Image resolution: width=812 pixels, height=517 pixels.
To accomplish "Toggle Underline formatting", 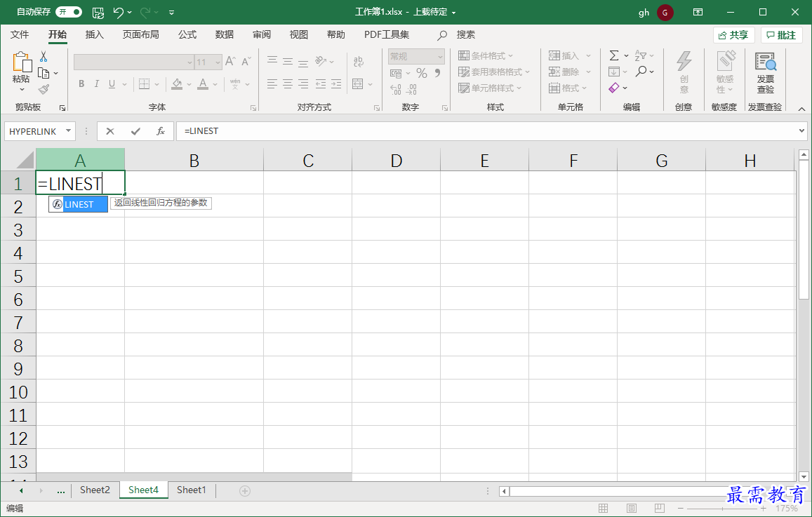I will point(112,84).
